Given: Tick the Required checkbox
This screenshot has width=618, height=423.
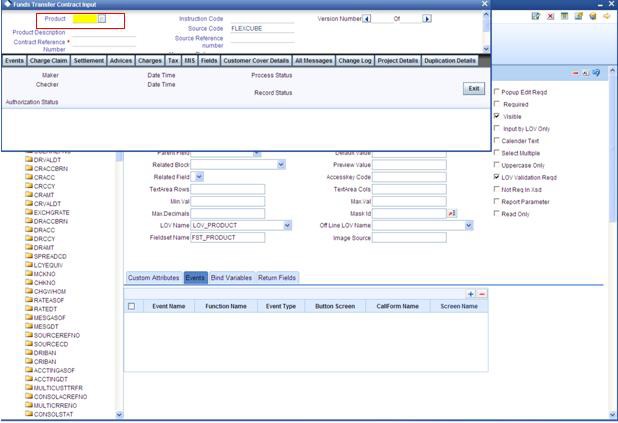Looking at the screenshot, I should click(497, 104).
